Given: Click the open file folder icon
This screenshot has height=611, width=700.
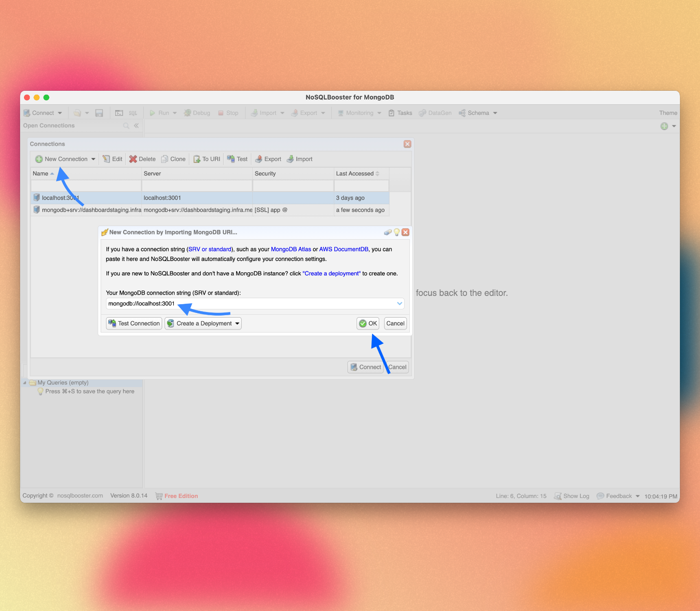Looking at the screenshot, I should tap(77, 113).
